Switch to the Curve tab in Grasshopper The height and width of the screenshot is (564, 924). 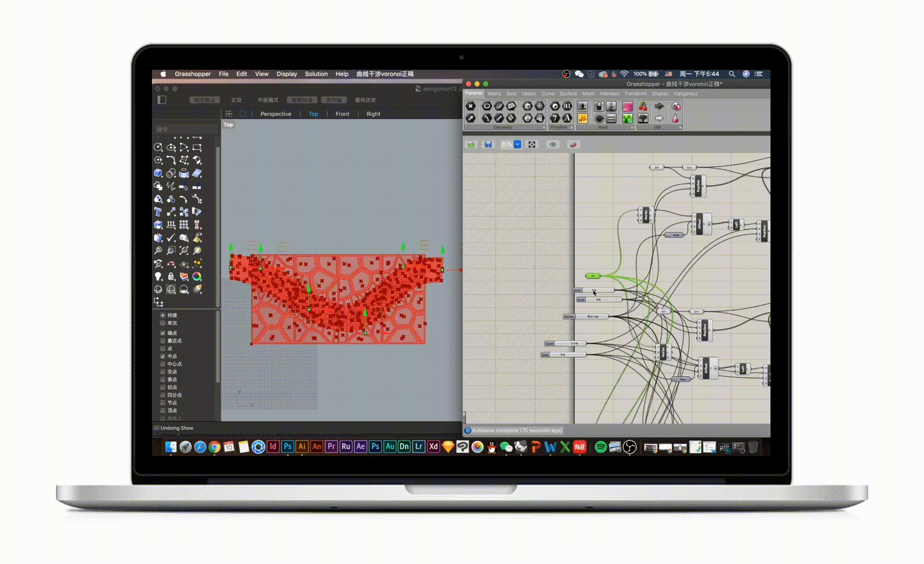pos(548,94)
